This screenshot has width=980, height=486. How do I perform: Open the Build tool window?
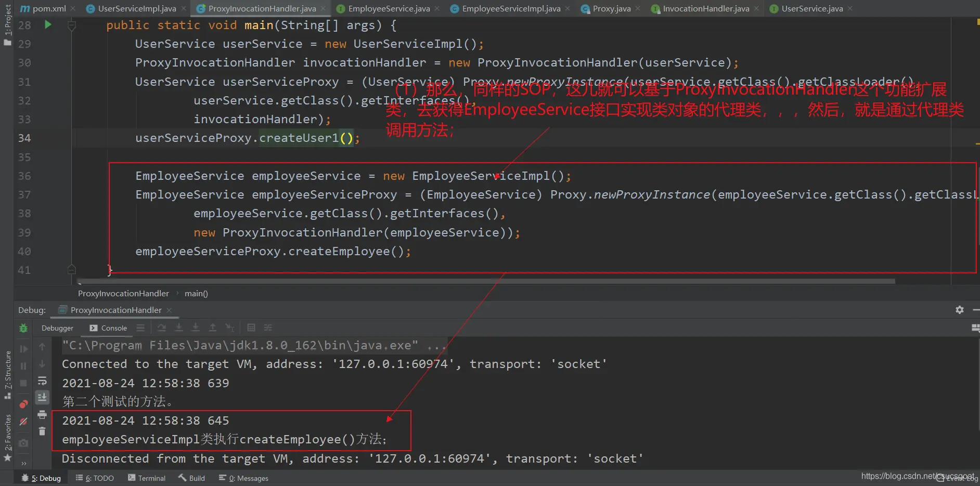[x=191, y=478]
